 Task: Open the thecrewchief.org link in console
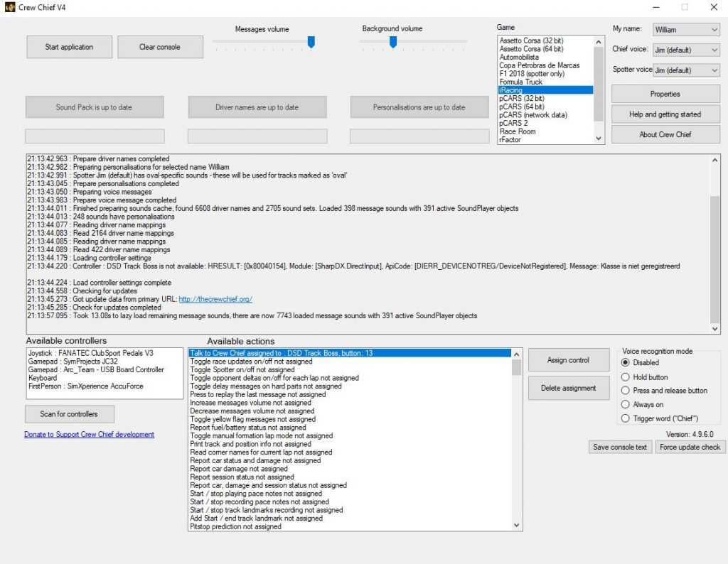[215, 300]
